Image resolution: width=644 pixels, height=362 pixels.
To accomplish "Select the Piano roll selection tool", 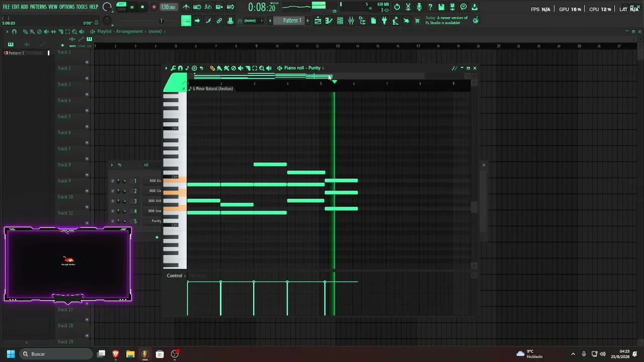I will coord(255,68).
